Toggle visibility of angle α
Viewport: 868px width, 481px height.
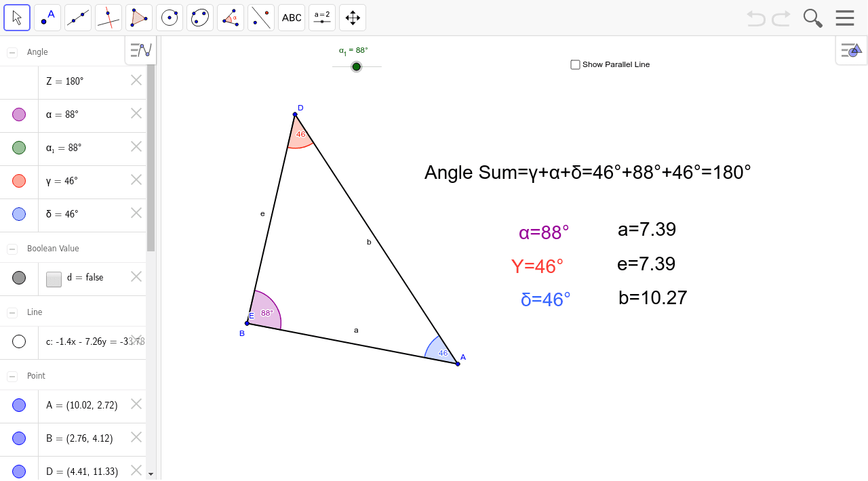pos(19,114)
